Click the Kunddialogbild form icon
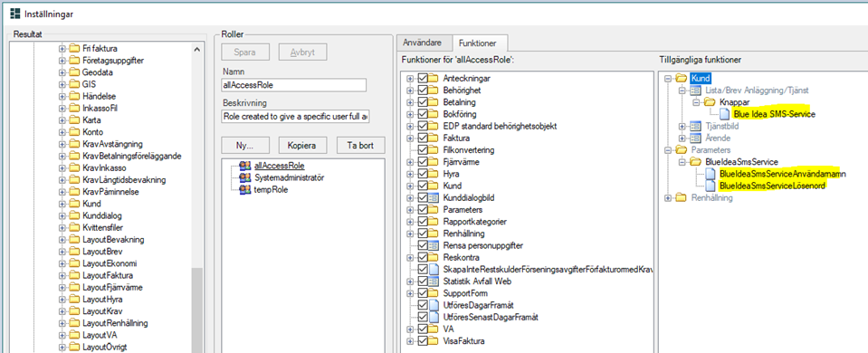 [x=434, y=197]
